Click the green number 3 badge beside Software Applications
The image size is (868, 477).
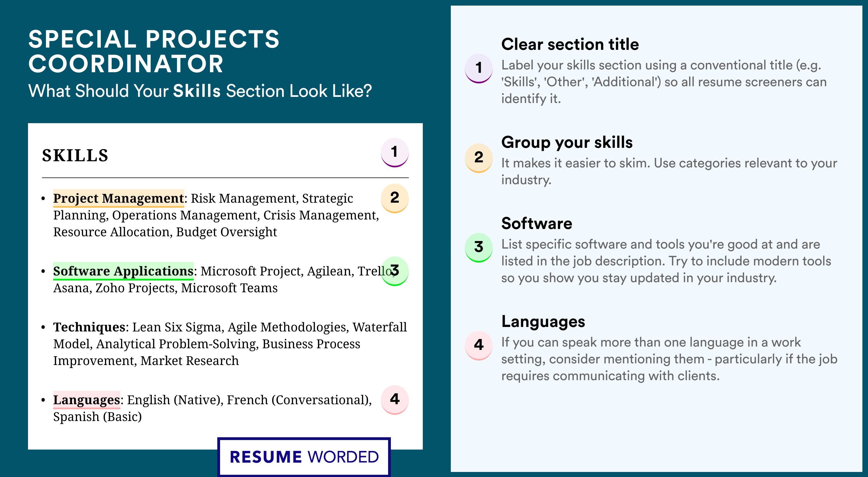tap(395, 271)
